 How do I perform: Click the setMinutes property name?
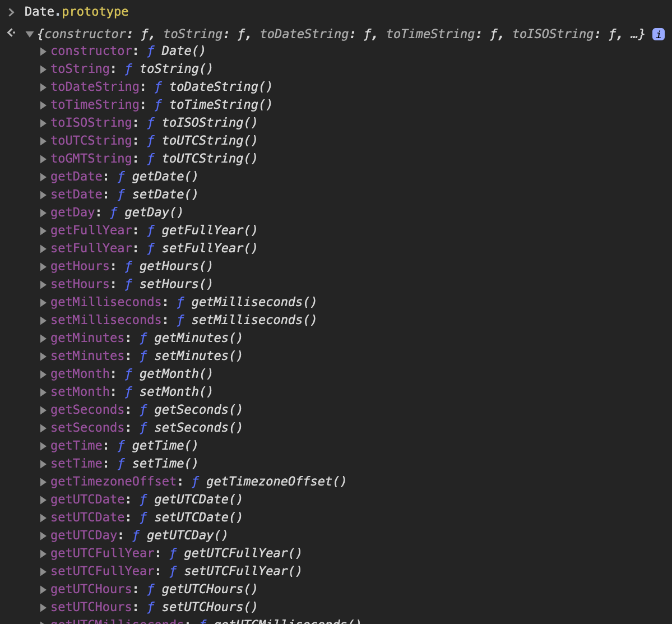pyautogui.click(x=87, y=356)
